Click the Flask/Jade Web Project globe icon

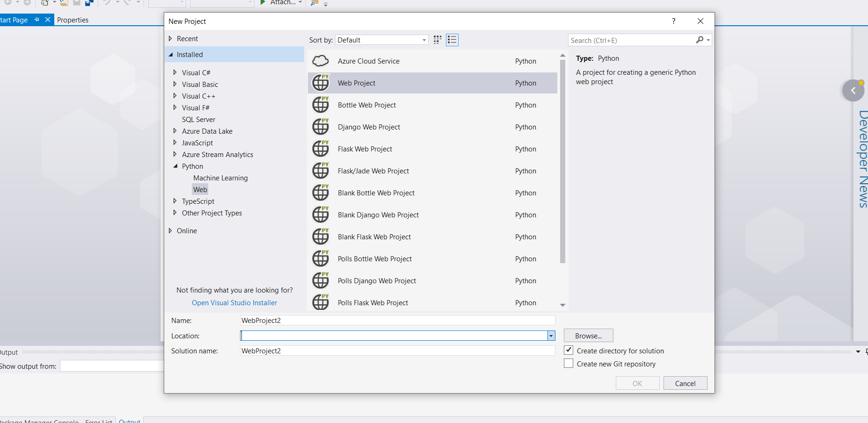click(x=321, y=171)
